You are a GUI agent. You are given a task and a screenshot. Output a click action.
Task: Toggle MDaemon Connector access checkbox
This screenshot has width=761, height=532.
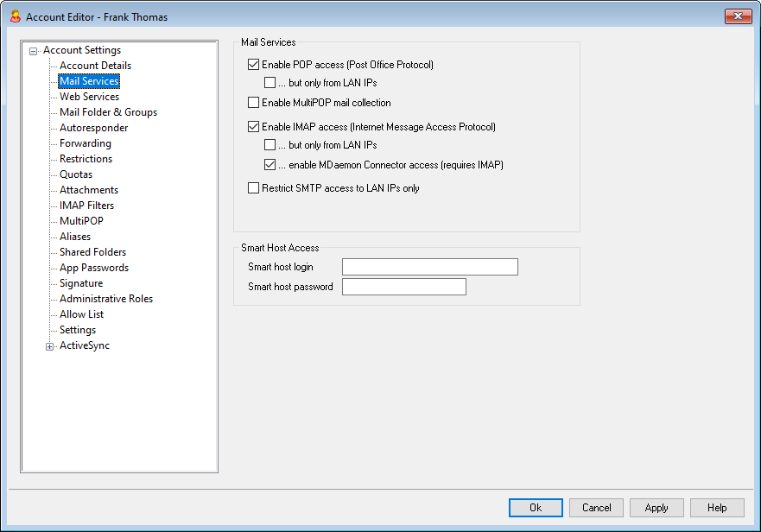tap(270, 165)
